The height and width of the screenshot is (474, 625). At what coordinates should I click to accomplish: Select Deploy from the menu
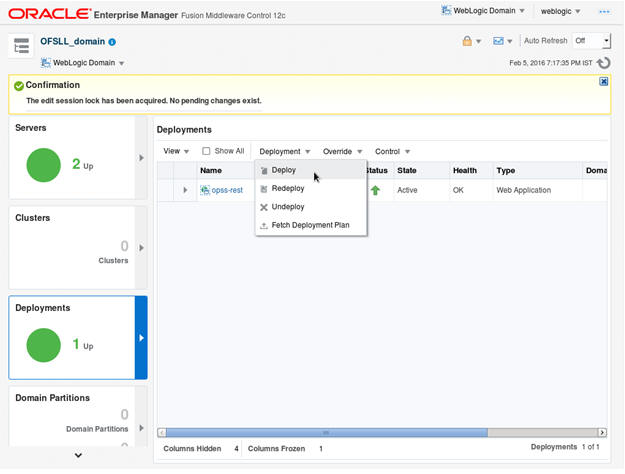pyautogui.click(x=311, y=171)
